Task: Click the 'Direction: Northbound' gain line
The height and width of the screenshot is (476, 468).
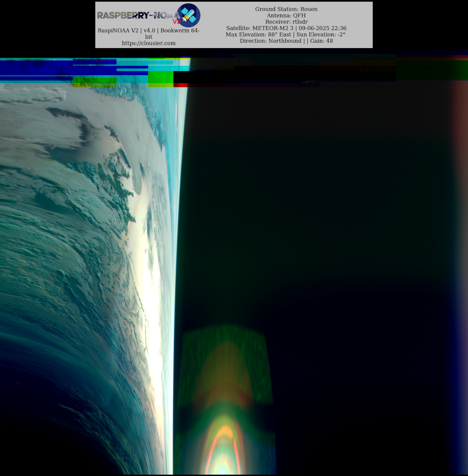Action: (x=286, y=41)
